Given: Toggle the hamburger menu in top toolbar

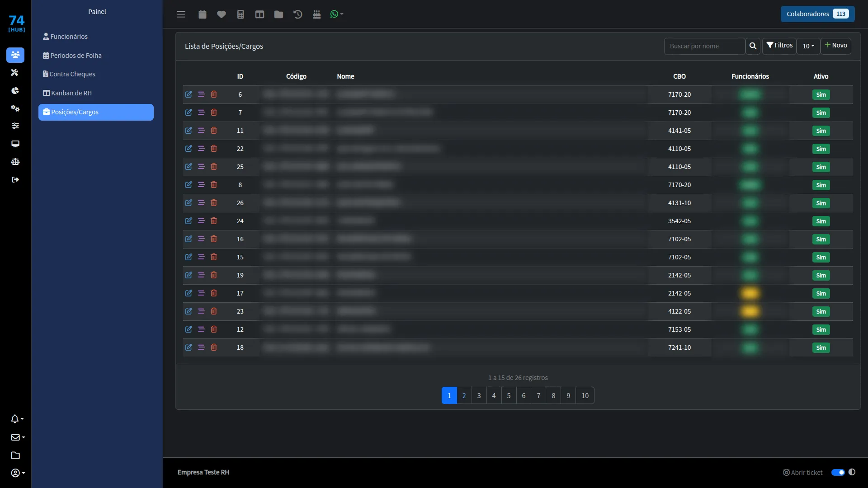Looking at the screenshot, I should 181,14.
